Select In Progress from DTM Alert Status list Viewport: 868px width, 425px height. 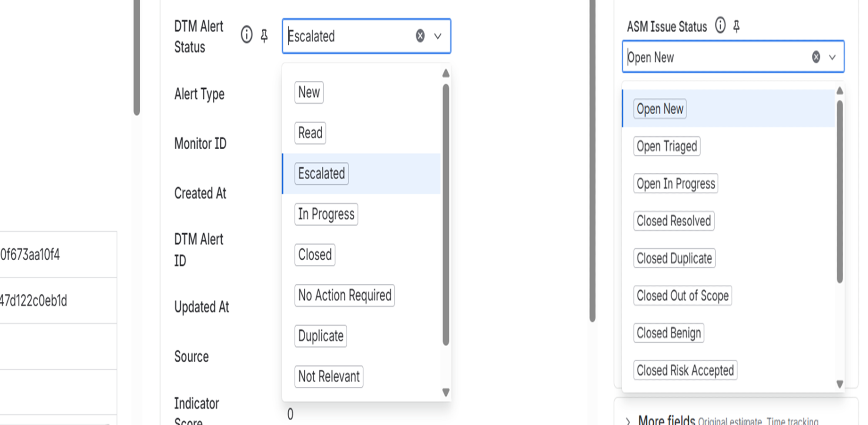coord(326,214)
